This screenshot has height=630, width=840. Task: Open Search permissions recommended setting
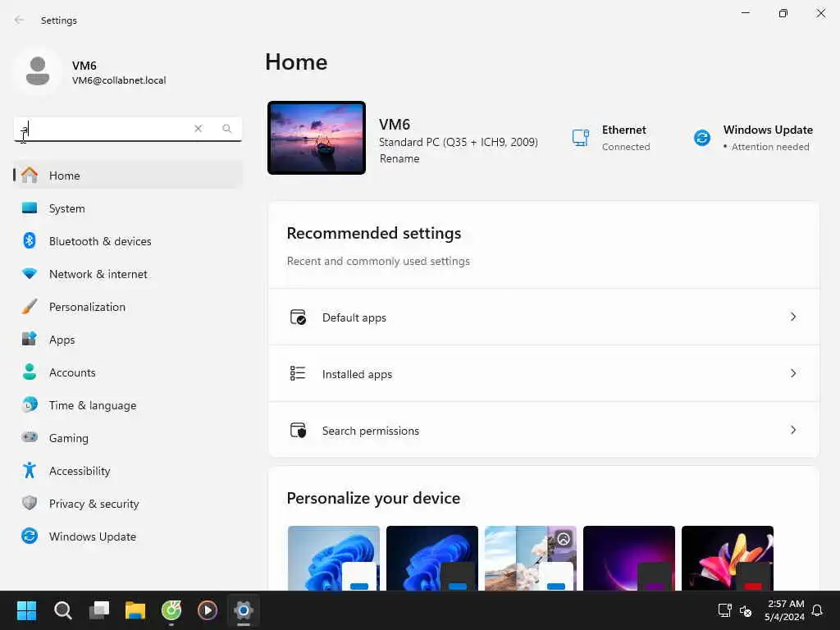544,430
